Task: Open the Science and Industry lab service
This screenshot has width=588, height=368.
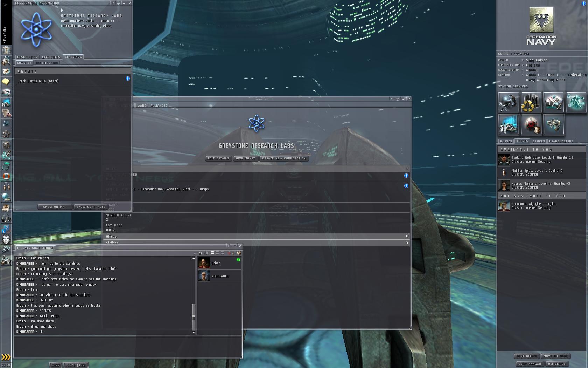Action: click(x=509, y=124)
